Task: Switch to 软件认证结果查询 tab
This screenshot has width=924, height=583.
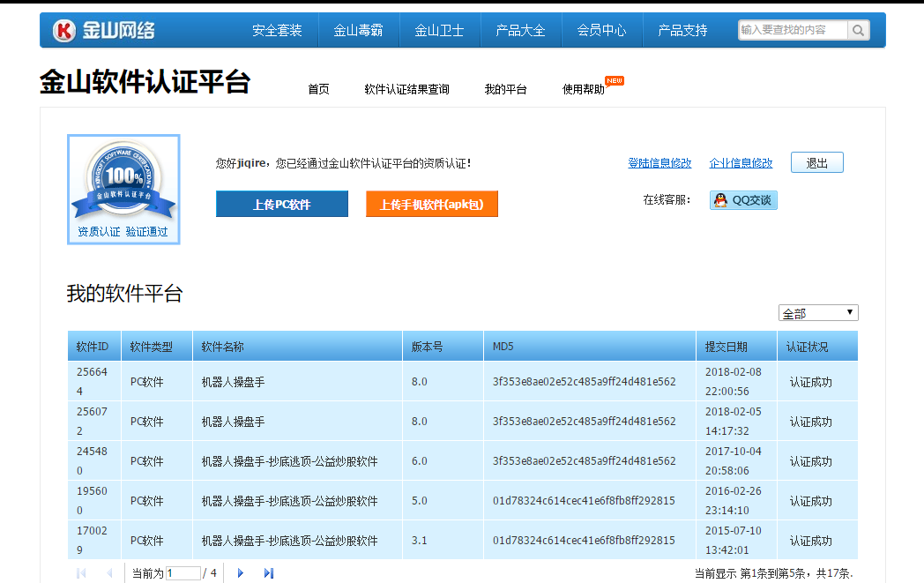Action: pos(406,89)
